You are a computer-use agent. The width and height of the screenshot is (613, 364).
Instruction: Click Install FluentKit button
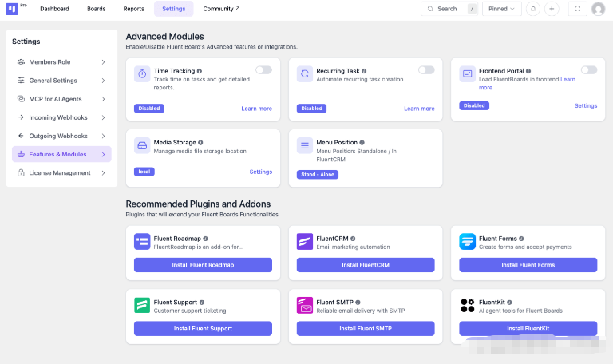pos(528,329)
